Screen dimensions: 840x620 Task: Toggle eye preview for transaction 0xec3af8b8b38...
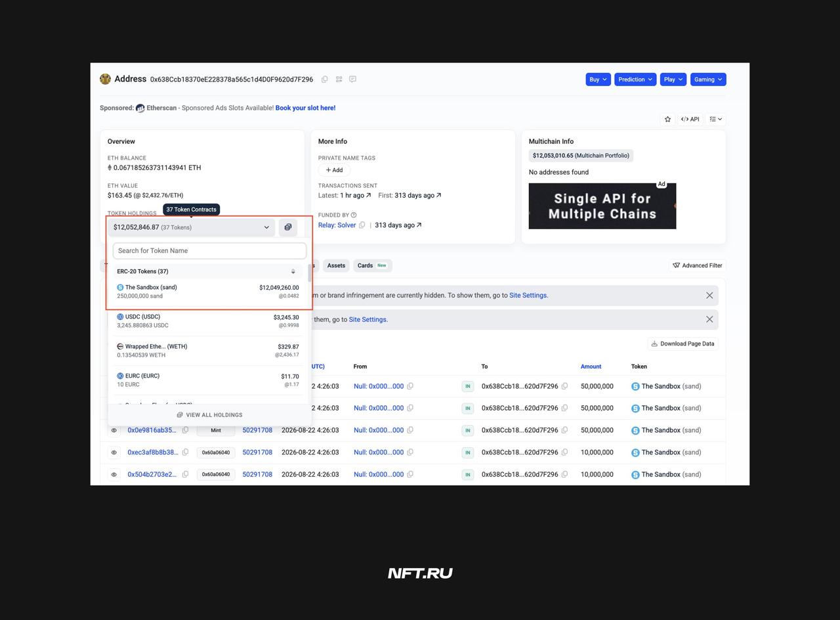[114, 453]
